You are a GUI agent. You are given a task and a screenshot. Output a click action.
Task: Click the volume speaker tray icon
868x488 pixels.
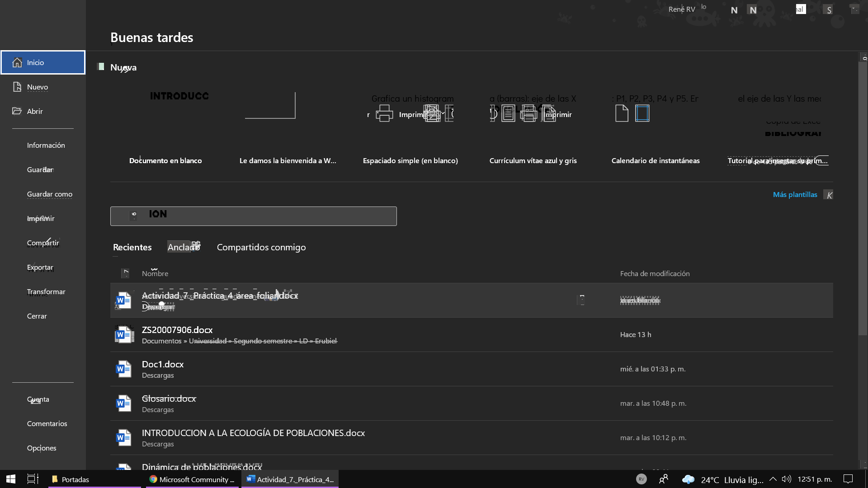point(786,479)
